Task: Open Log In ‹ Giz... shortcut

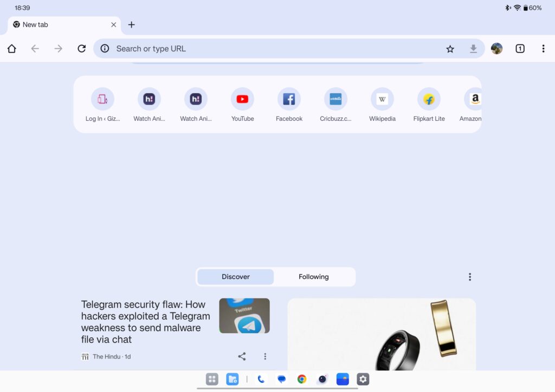Action: pos(102,104)
